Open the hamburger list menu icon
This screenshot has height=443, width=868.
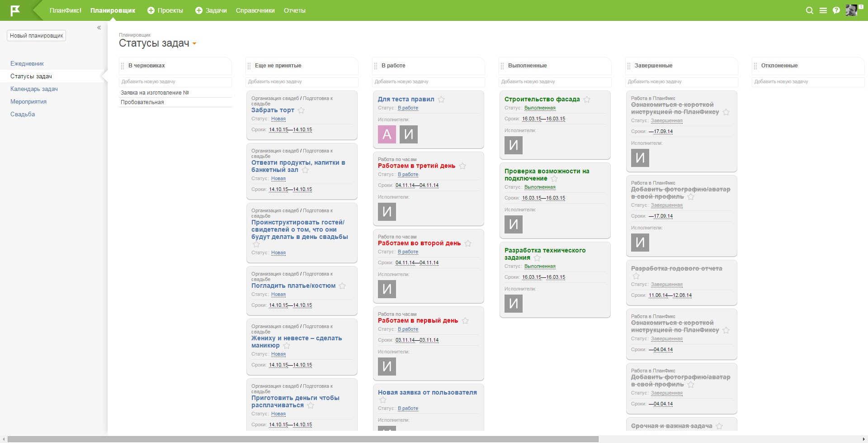point(823,10)
